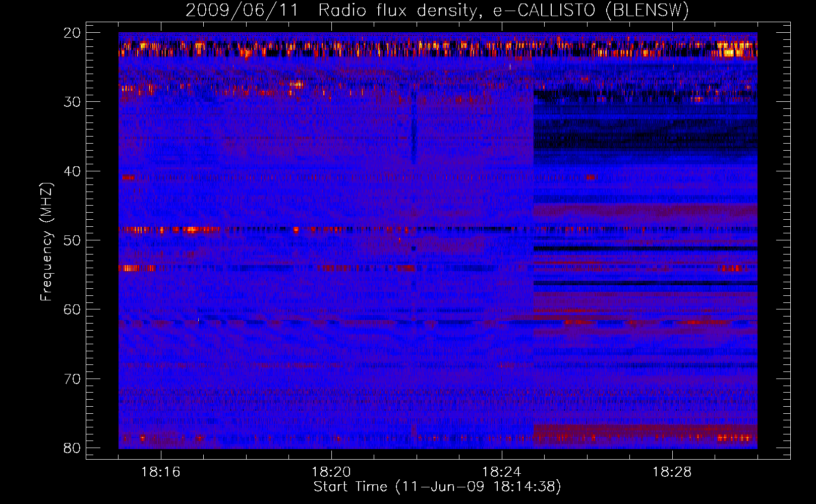Click the plot title mentioning e-CALLISTO (BLENSW)
The height and width of the screenshot is (504, 816).
pyautogui.click(x=437, y=11)
